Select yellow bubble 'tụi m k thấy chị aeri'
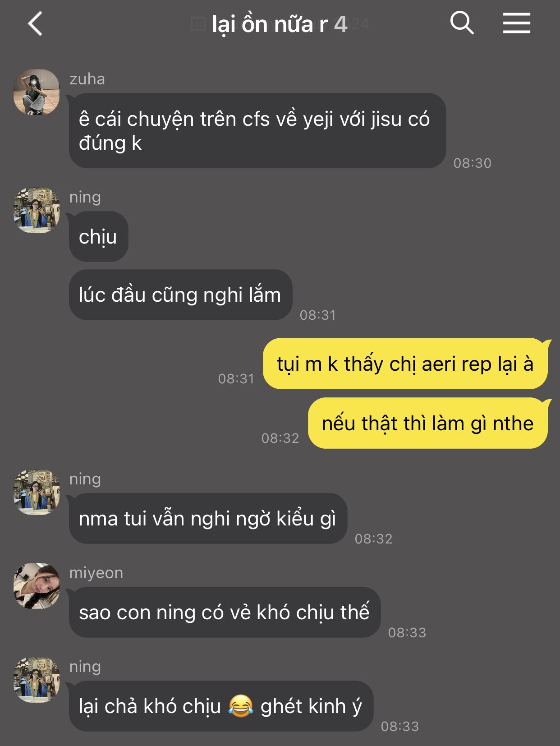 pyautogui.click(x=405, y=364)
